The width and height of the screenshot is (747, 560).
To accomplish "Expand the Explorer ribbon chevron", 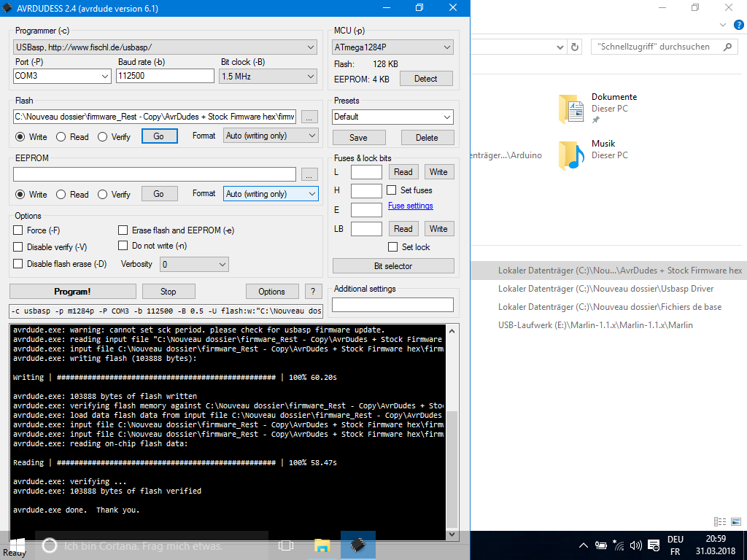I will [723, 25].
